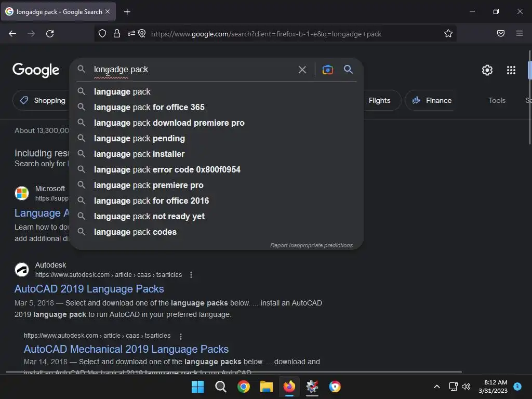Bookmark this page with the star

(x=448, y=34)
